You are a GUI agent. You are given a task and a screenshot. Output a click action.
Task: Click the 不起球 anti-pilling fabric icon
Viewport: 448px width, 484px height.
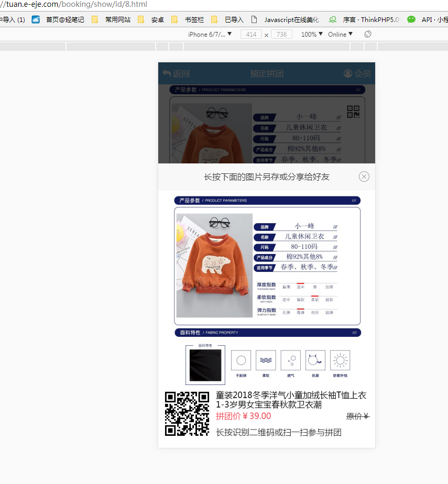[x=241, y=360]
